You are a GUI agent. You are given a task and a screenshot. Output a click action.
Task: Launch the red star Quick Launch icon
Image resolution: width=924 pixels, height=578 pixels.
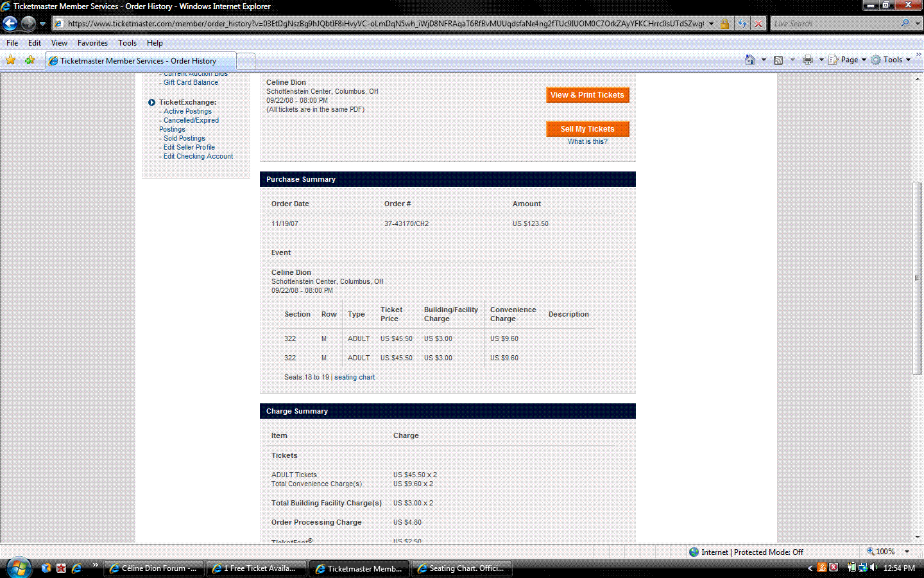tap(62, 568)
